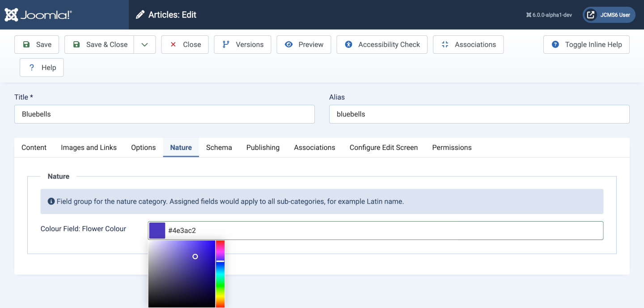The width and height of the screenshot is (644, 308).
Task: Click the Accessibility Check icon
Action: click(x=348, y=44)
